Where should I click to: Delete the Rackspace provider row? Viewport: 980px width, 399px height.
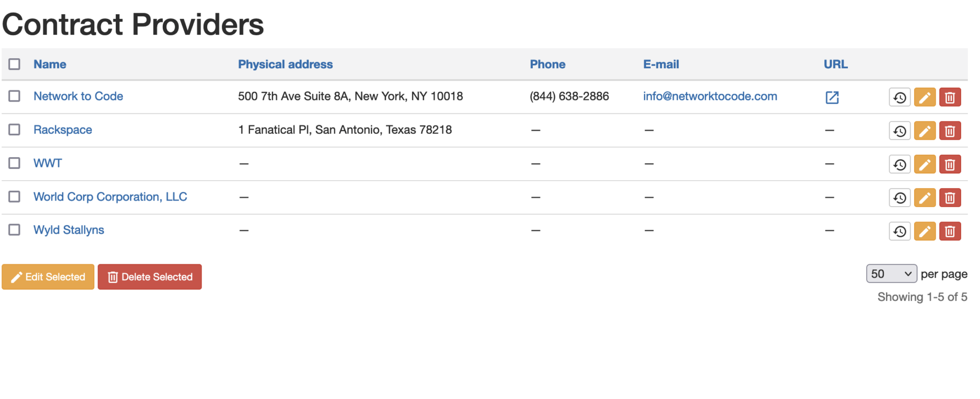click(950, 131)
